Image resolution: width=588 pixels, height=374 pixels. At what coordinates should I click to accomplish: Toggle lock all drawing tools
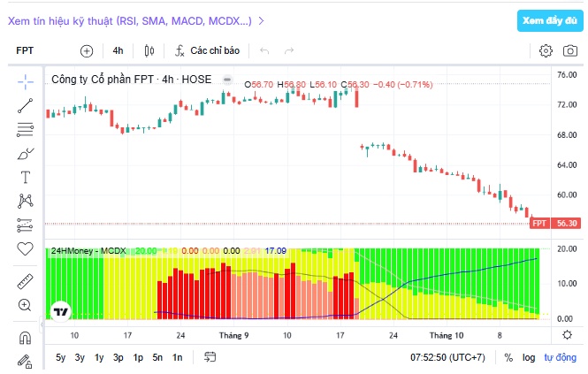click(x=25, y=362)
